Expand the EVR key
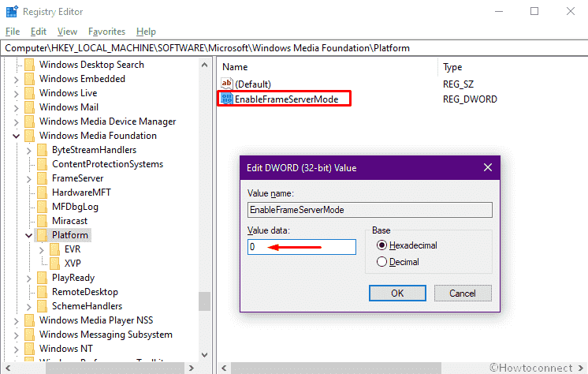Viewport: 588px width, 374px height. 42,250
